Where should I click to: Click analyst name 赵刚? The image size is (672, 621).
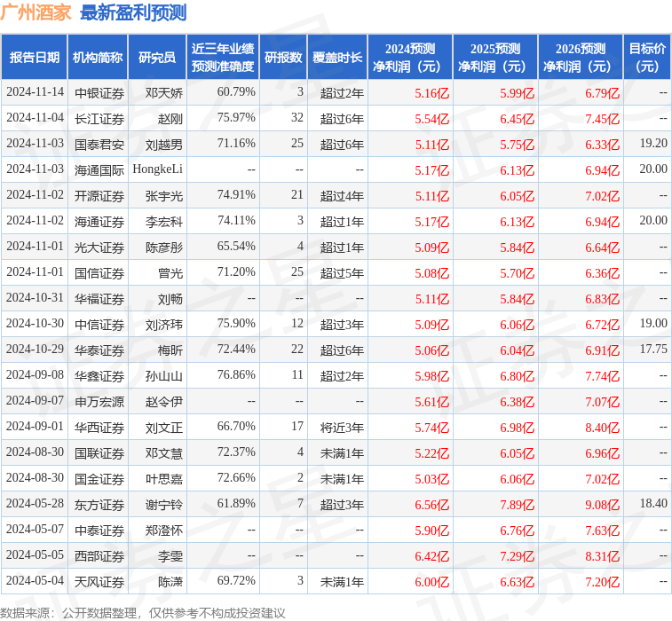[x=170, y=119]
